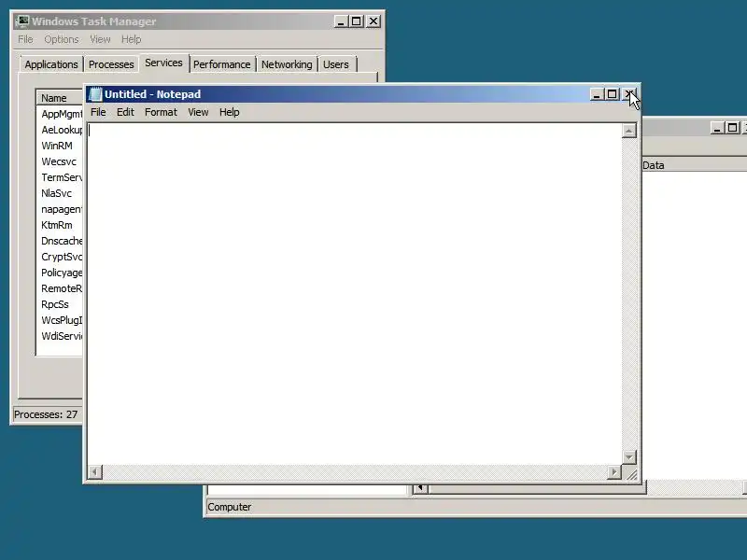The image size is (747, 560).
Task: Maximize the Notepad window
Action: pos(613,94)
